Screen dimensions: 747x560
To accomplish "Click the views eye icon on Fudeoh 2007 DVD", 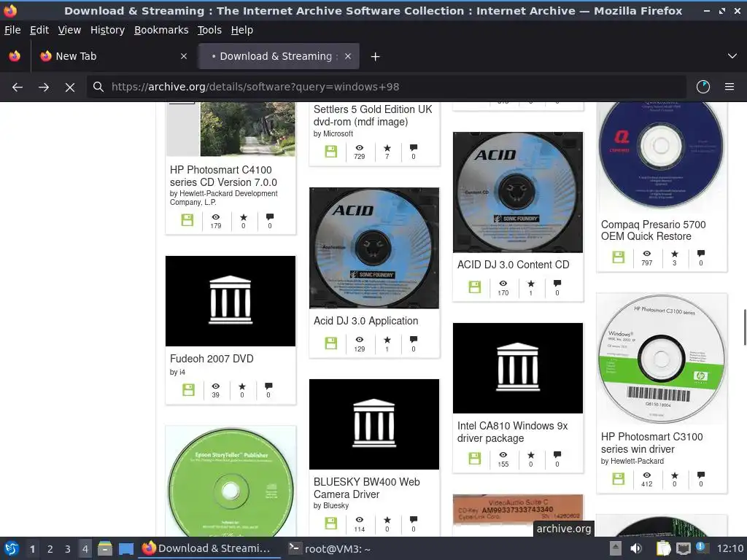I will coord(216,386).
